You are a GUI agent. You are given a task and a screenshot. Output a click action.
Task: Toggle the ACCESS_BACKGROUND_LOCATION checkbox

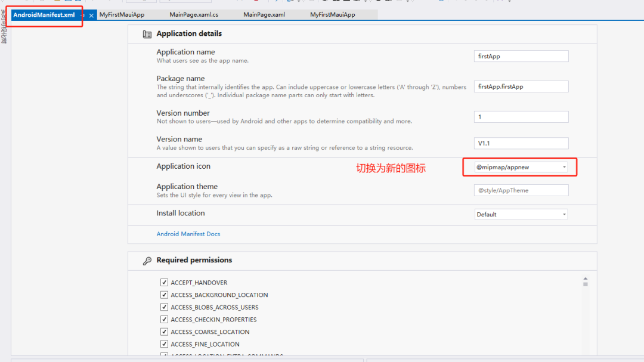pyautogui.click(x=164, y=295)
